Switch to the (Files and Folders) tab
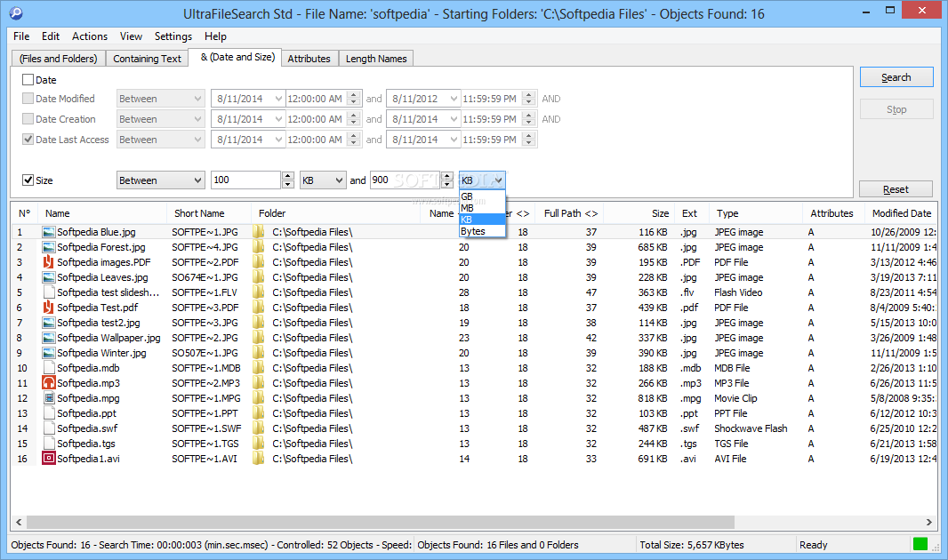The width and height of the screenshot is (948, 560). pyautogui.click(x=58, y=59)
